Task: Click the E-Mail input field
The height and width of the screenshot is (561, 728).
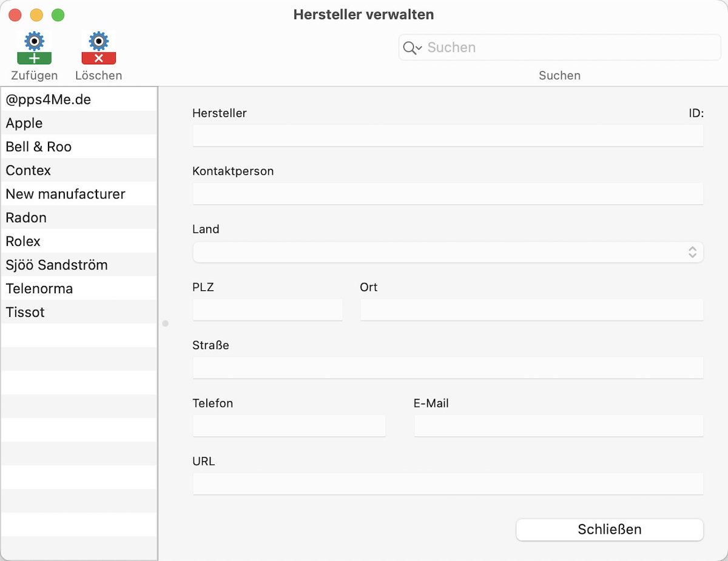Action: (559, 426)
